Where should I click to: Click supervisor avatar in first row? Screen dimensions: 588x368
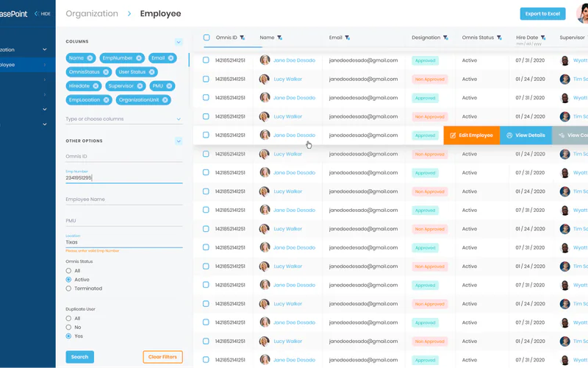point(564,60)
